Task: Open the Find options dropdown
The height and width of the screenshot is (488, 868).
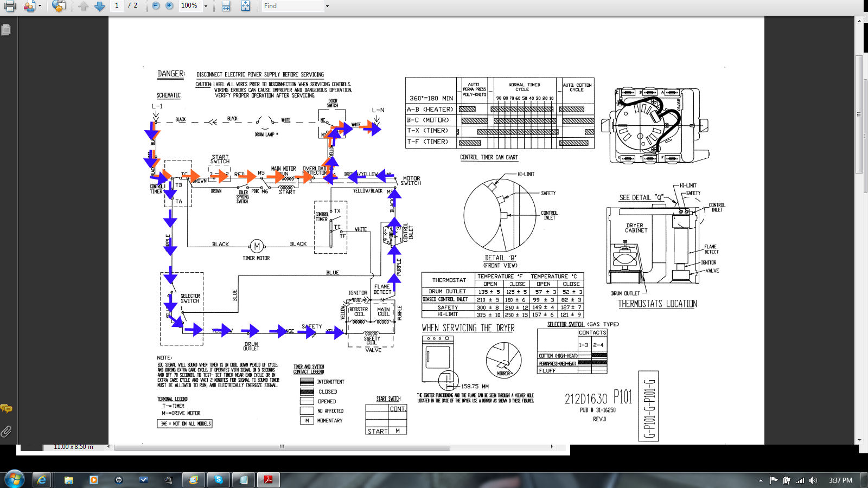Action: click(327, 6)
